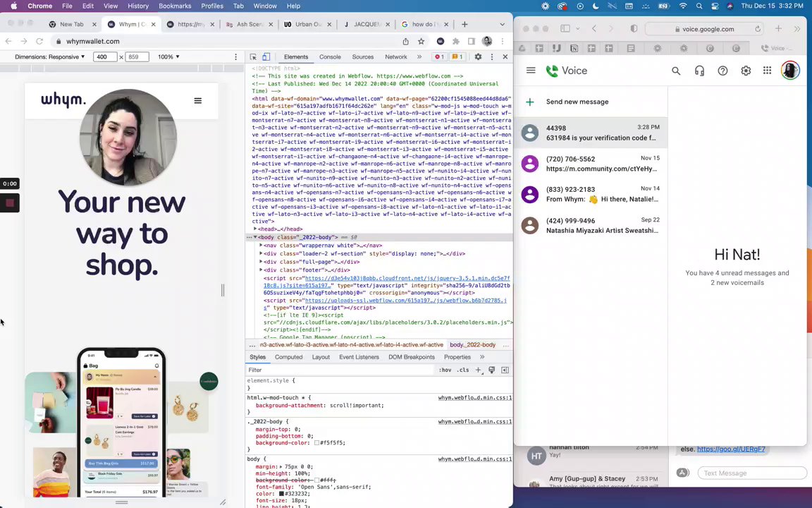This screenshot has height=508, width=812.
Task: Select the Elements tab
Action: pos(296,57)
